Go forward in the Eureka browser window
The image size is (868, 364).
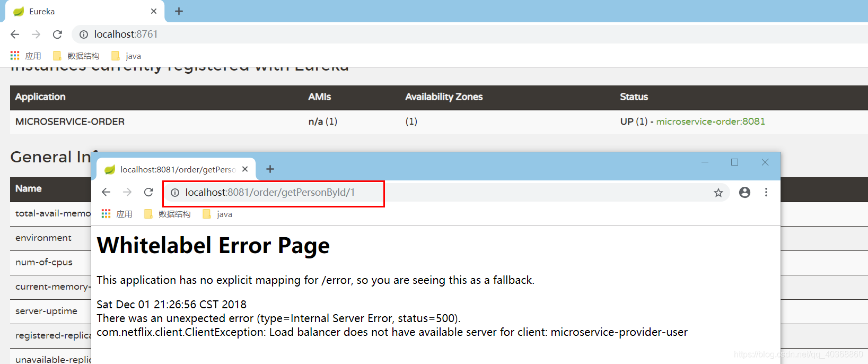(x=36, y=34)
